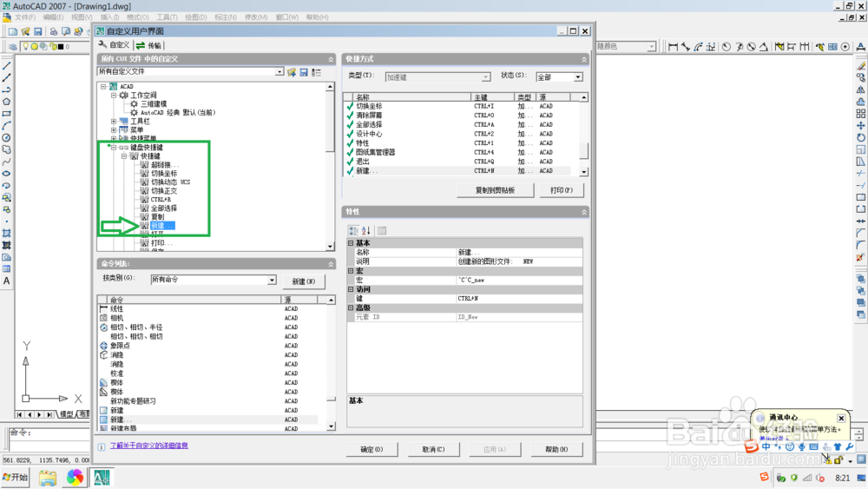868x489 pixels.
Task: Open the AutoCAD app in Windows taskbar
Action: pyautogui.click(x=102, y=477)
